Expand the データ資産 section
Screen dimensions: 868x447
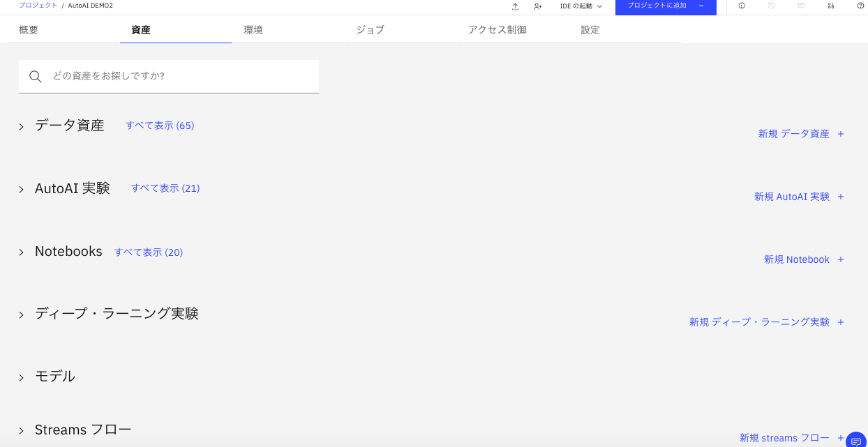point(21,126)
